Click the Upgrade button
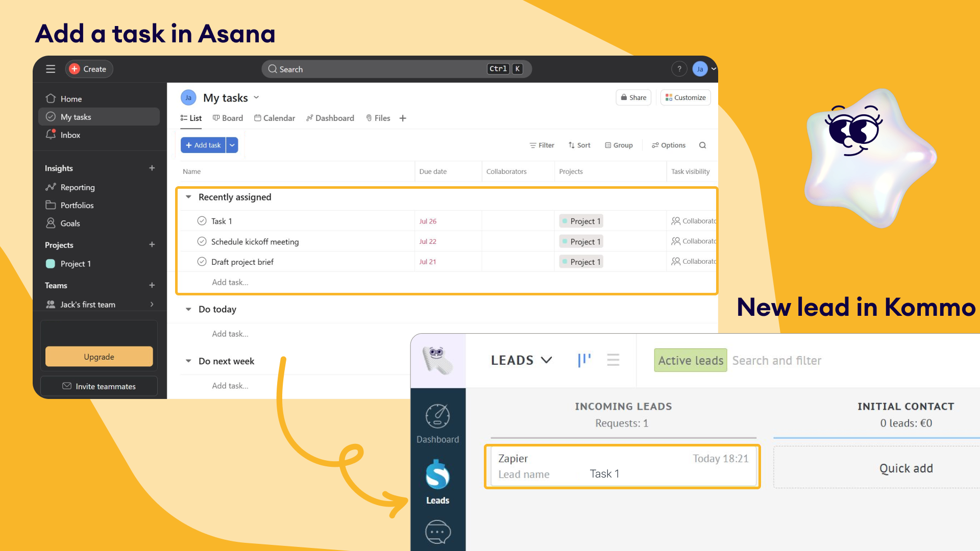 coord(99,357)
